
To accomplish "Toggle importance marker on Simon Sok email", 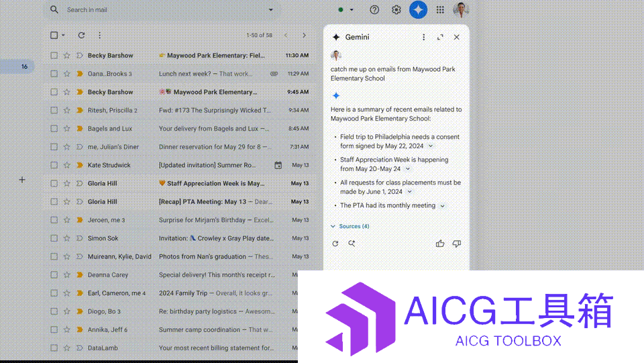I will point(80,238).
